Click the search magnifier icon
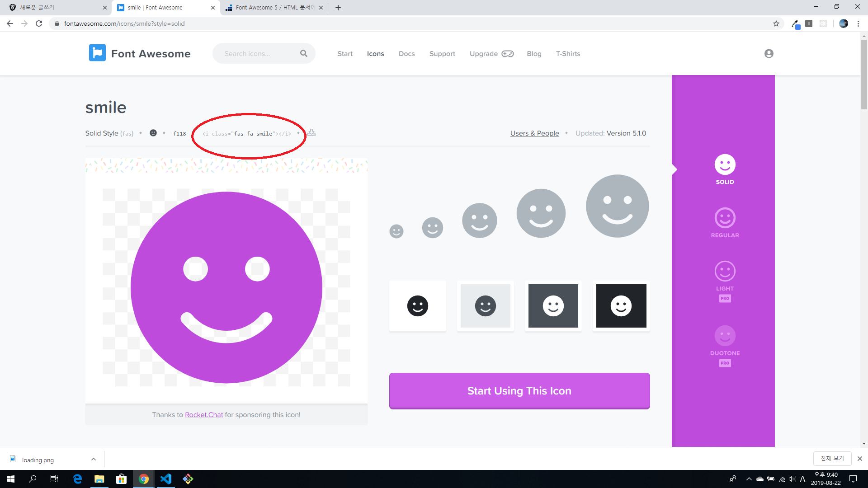Image resolution: width=868 pixels, height=488 pixels. click(x=304, y=53)
